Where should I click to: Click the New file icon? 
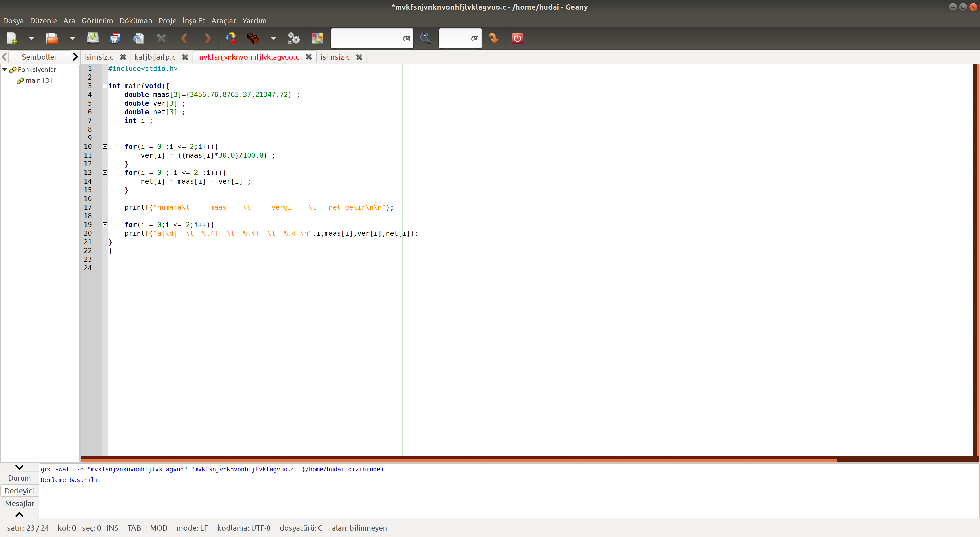point(12,38)
